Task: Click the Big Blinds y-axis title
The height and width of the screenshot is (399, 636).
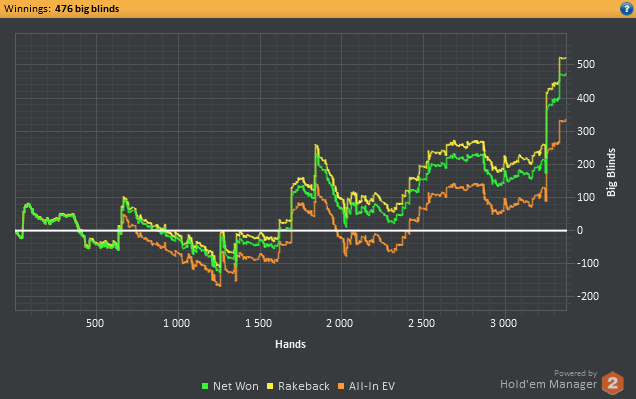Action: pos(611,172)
